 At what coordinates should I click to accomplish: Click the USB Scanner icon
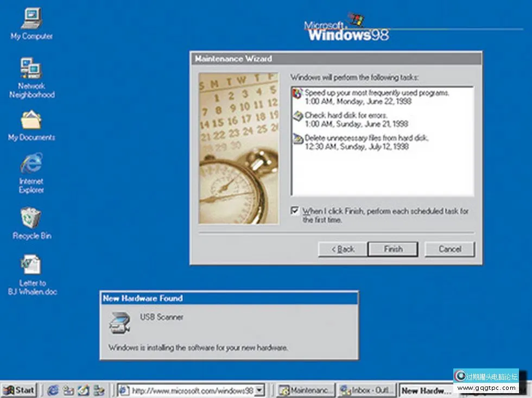click(x=118, y=321)
